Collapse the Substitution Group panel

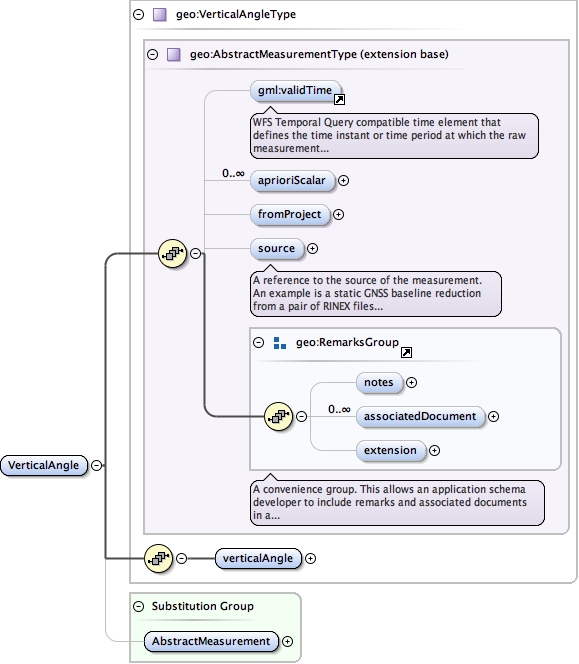point(139,606)
